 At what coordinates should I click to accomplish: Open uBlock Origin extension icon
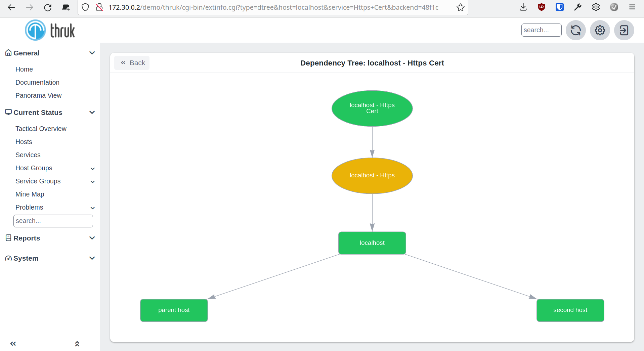[x=541, y=7]
